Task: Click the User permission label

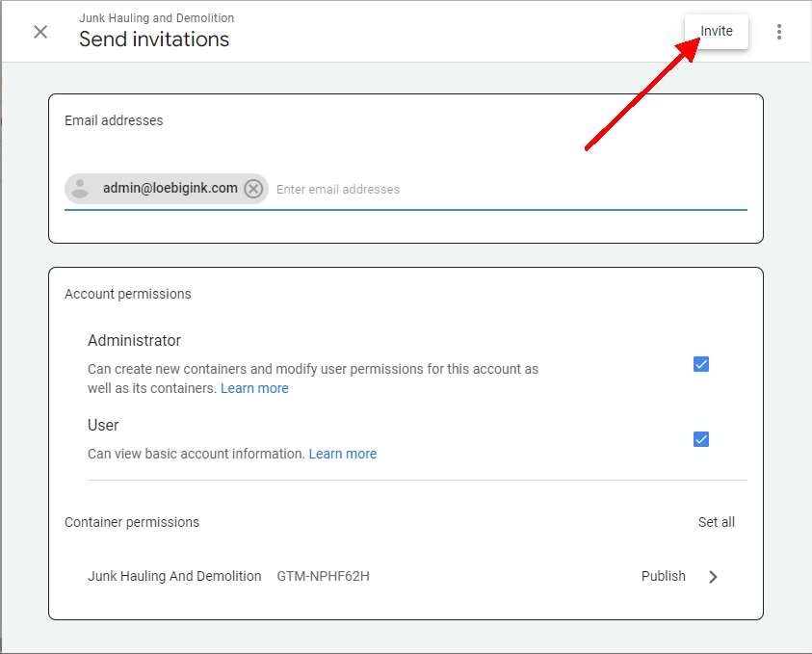Action: click(103, 425)
